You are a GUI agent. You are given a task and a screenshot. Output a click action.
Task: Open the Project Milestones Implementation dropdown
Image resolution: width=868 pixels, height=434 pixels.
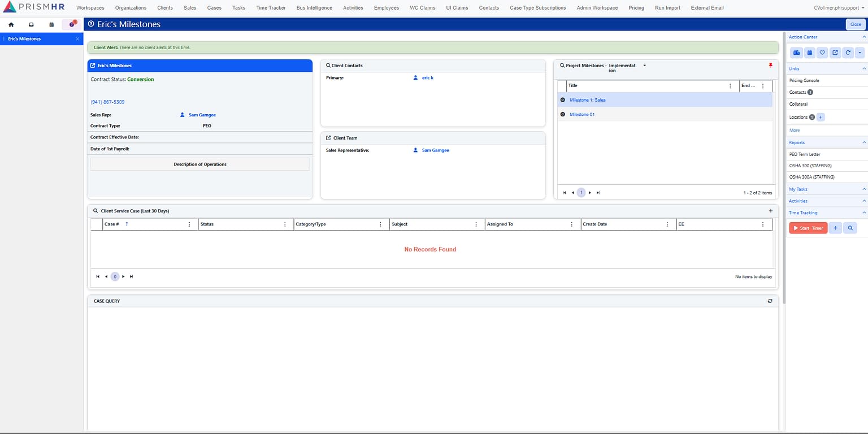point(644,65)
